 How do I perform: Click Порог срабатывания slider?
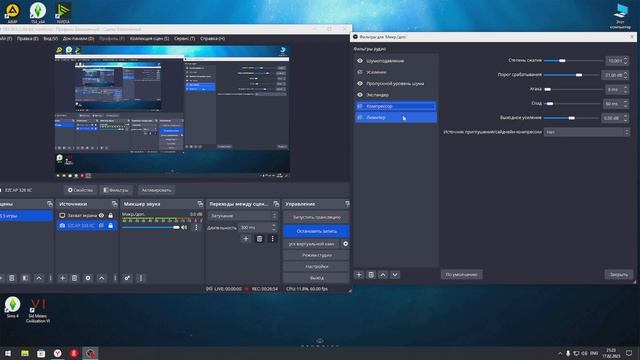[572, 75]
